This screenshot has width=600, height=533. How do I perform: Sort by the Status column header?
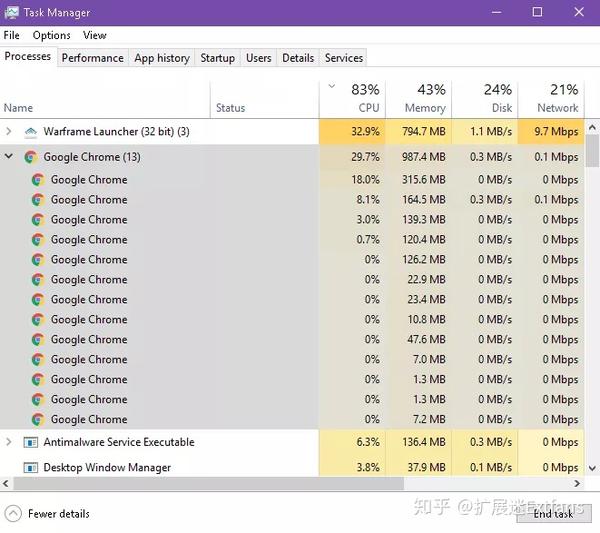(264, 99)
